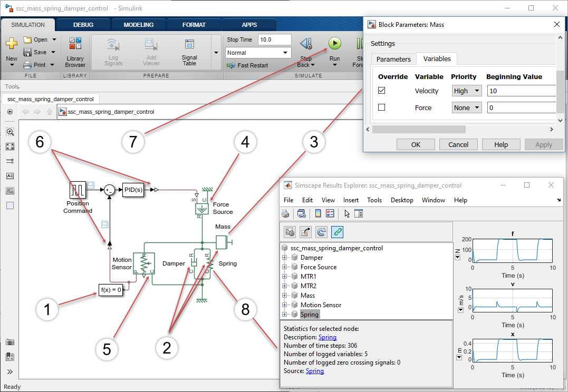Click the Hide/Show Explorer Bar icon
Image resolution: width=568 pixels, height=392 pixels.
(10, 112)
